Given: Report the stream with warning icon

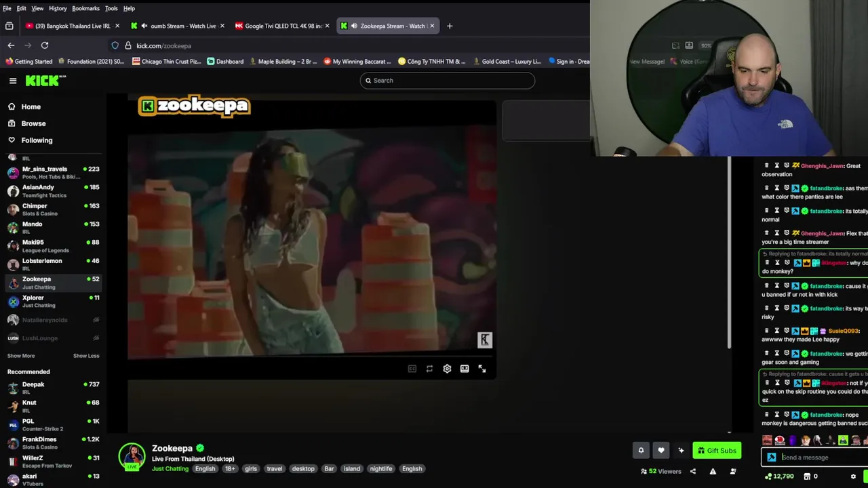Looking at the screenshot, I should point(713,471).
